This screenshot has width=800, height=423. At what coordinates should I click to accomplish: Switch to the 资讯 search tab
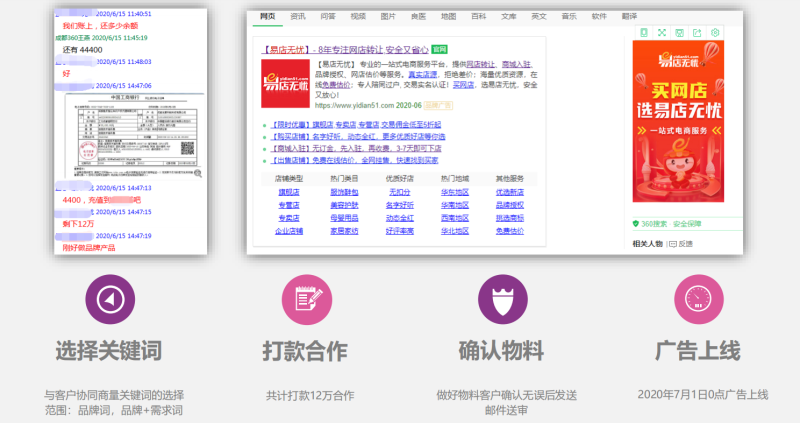click(x=298, y=17)
